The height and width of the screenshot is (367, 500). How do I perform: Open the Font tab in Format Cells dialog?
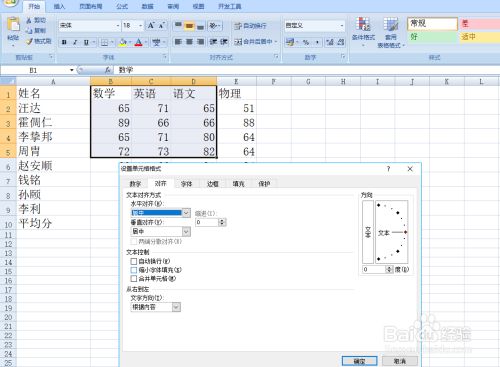point(186,184)
